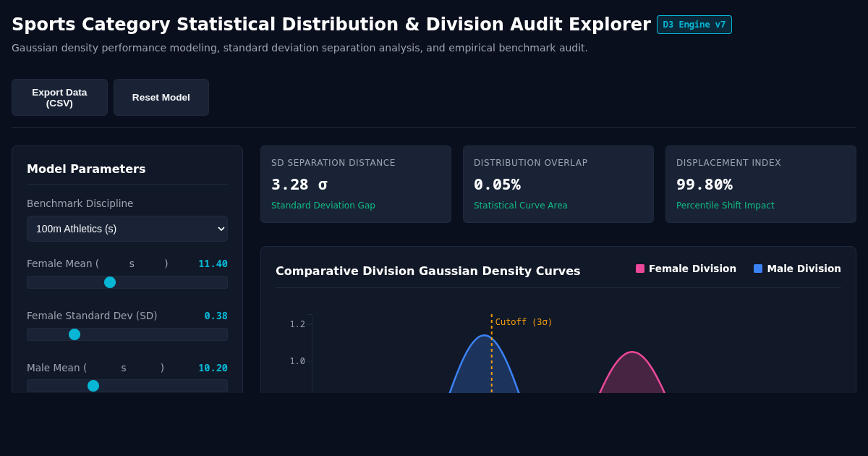The image size is (868, 456).
Task: Click the Female Mean value 11.40
Action: pyautogui.click(x=213, y=263)
